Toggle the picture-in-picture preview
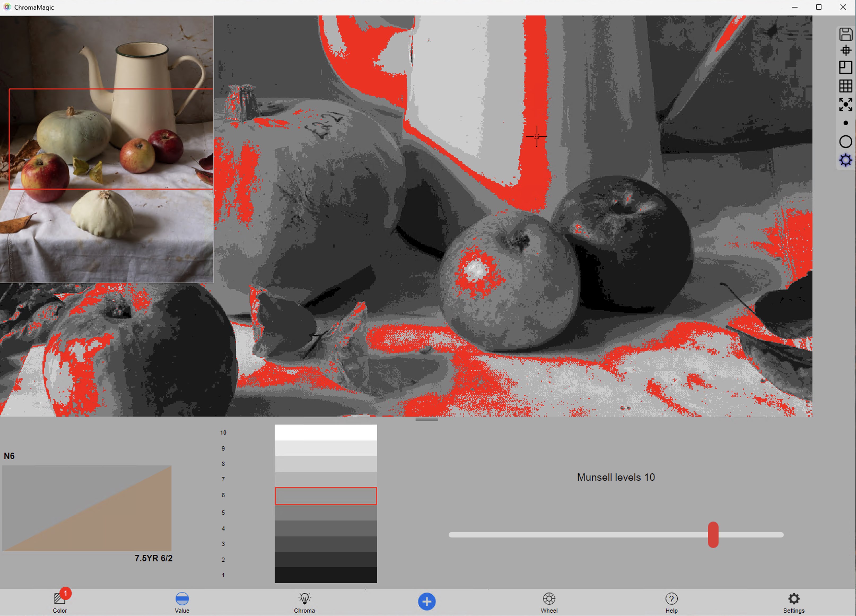The width and height of the screenshot is (856, 616). coord(845,68)
